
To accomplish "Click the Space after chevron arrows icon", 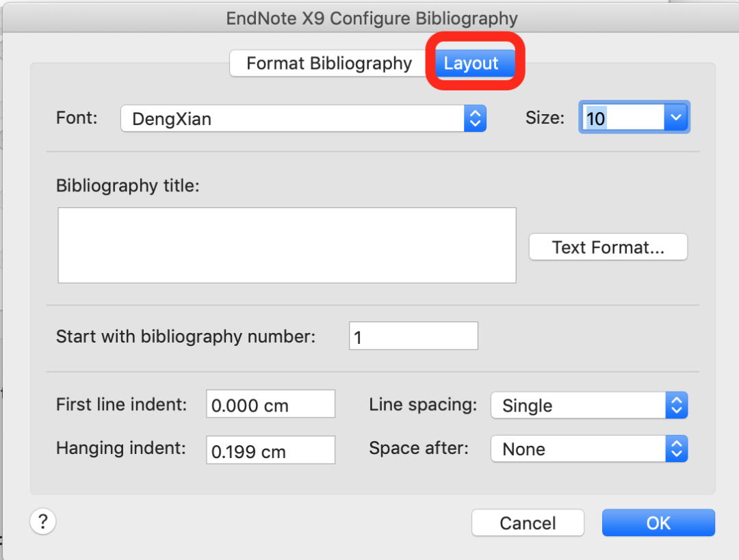I will (677, 449).
